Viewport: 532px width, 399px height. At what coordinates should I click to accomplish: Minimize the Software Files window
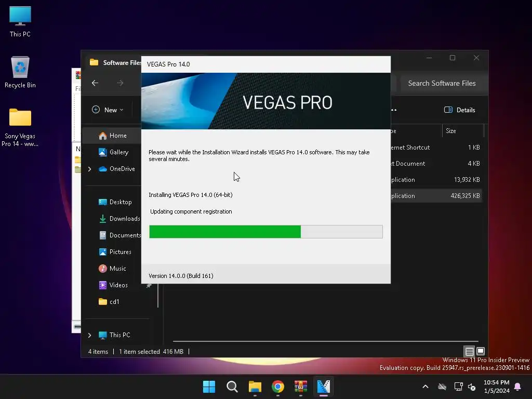tap(429, 58)
